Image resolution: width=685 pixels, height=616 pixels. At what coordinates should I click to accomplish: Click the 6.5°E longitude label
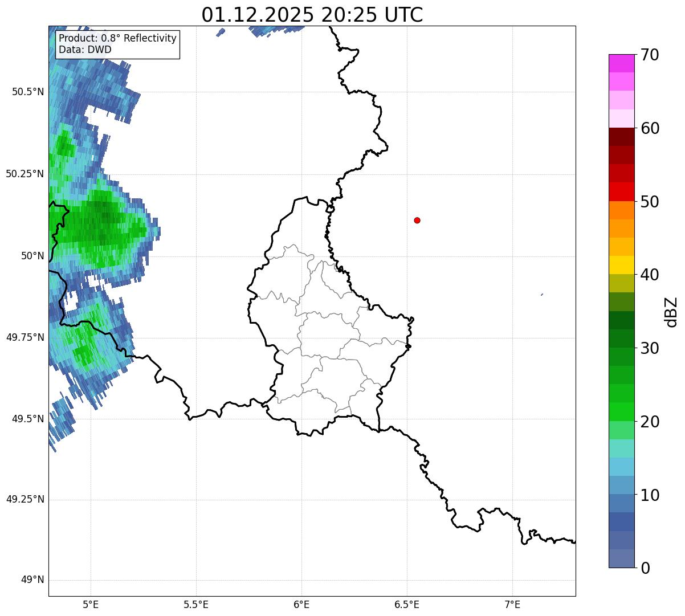click(407, 605)
